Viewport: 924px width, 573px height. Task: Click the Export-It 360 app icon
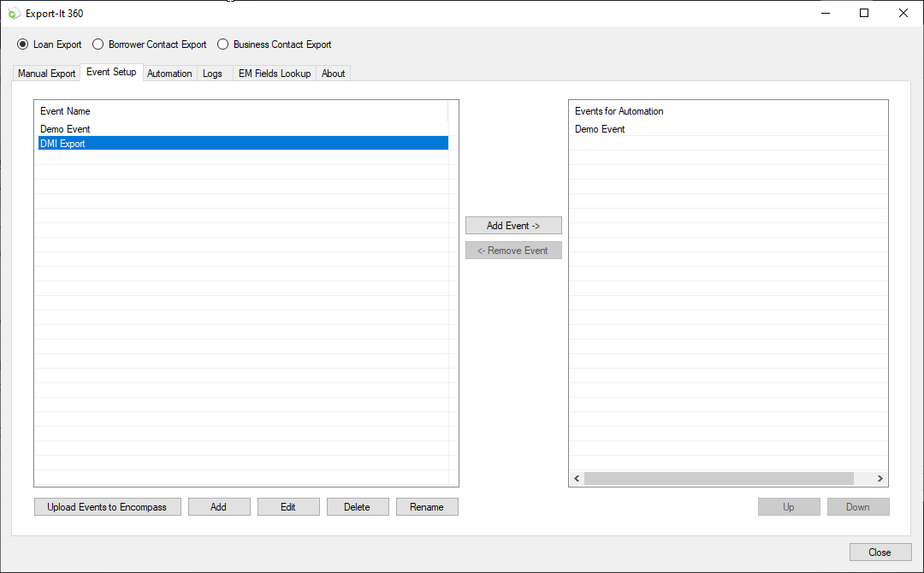[x=14, y=14]
